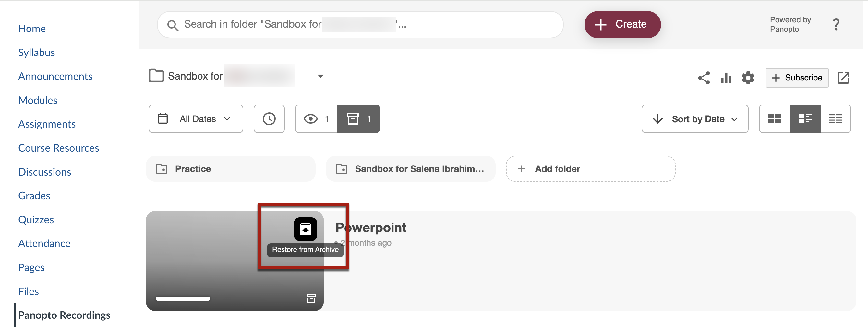868x333 pixels.
Task: Toggle the archived sessions filter
Action: (x=358, y=119)
